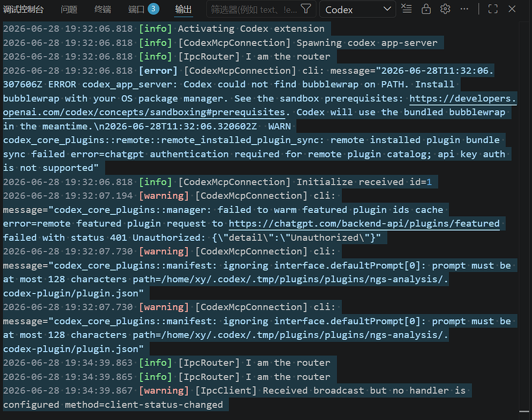532x420 pixels.
Task: Clear the output with the list-clear icon
Action: [406, 9]
